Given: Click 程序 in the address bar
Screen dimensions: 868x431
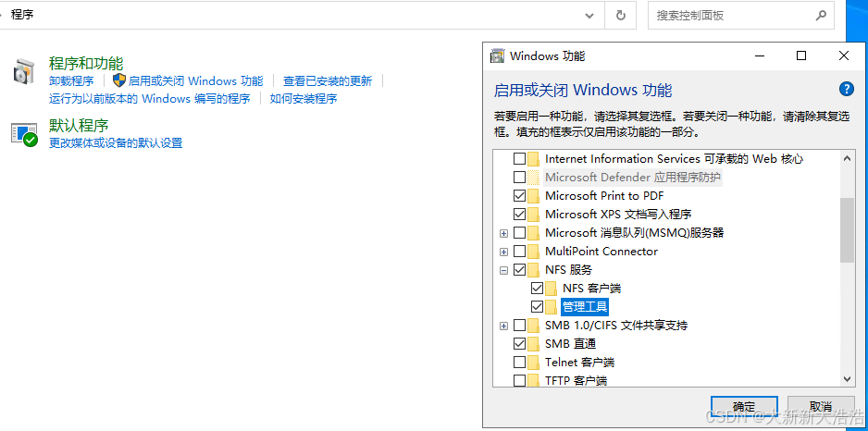Looking at the screenshot, I should 23,15.
